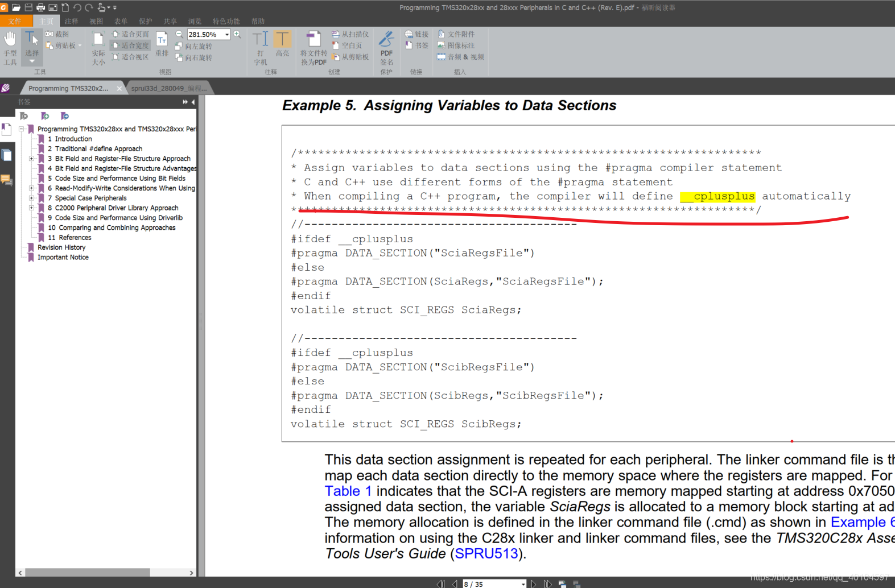The image size is (895, 588).
Task: Click the Reflow (重排) button
Action: click(162, 44)
